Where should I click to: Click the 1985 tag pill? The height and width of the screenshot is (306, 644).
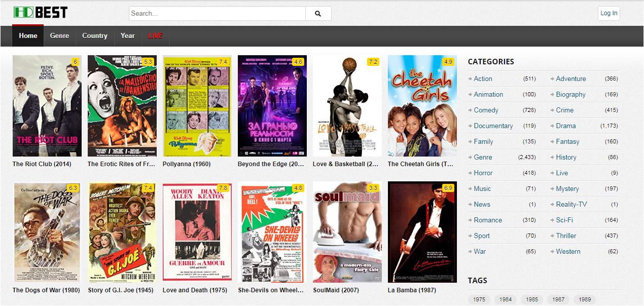pos(531,299)
